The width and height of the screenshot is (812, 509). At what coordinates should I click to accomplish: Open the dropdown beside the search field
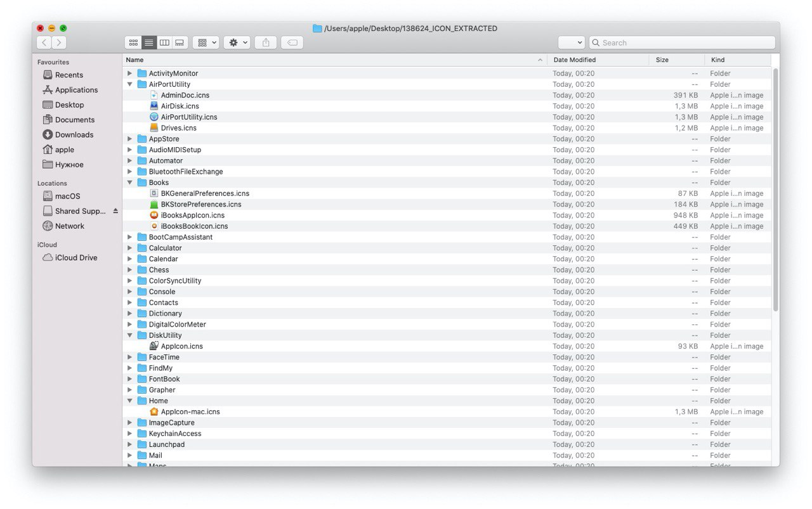571,42
